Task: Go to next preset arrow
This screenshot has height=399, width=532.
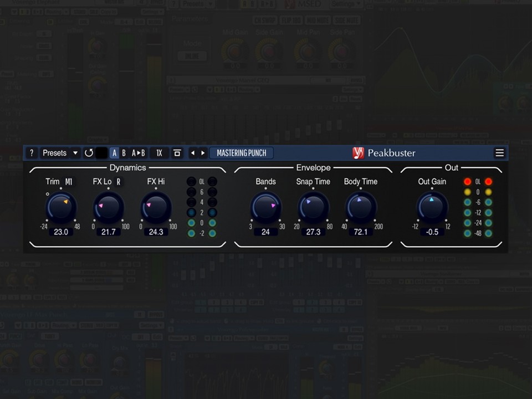Action: coord(203,153)
